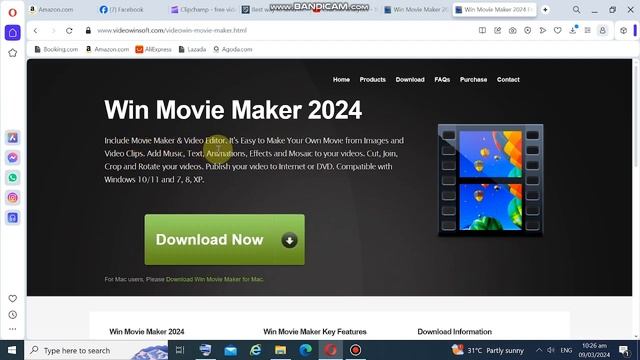Open the Products menu item
Viewport: 640px width, 360px height.
373,80
